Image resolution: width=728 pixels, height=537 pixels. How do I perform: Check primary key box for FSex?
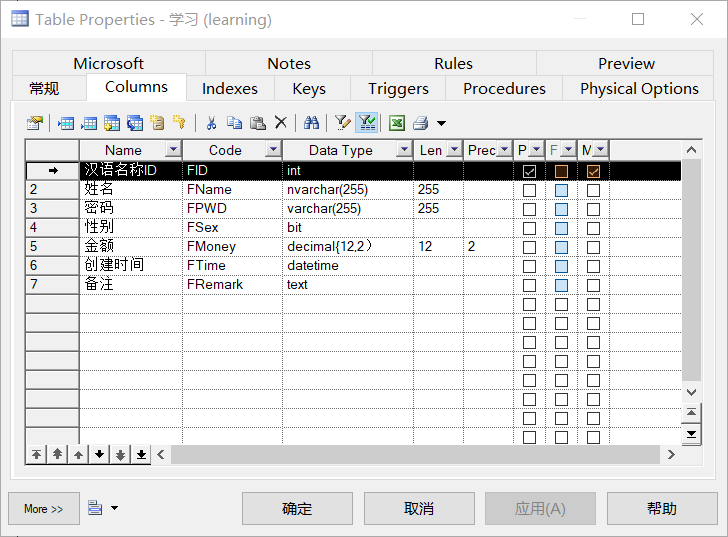pos(529,228)
